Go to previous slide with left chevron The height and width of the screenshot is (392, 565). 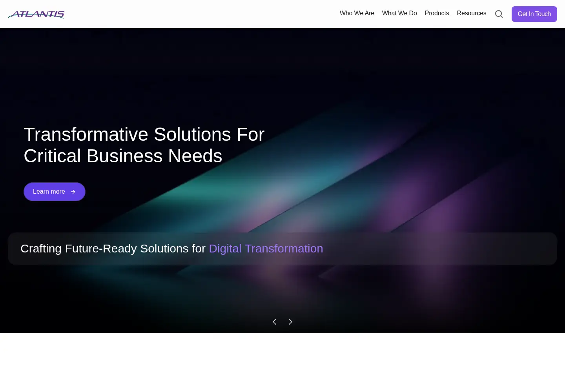click(275, 322)
